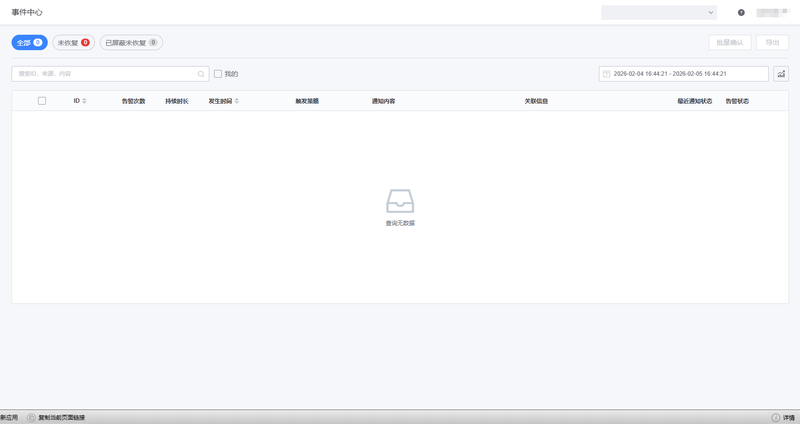Click the 导出 export button
Viewport: 800px width, 424px height.
[772, 42]
